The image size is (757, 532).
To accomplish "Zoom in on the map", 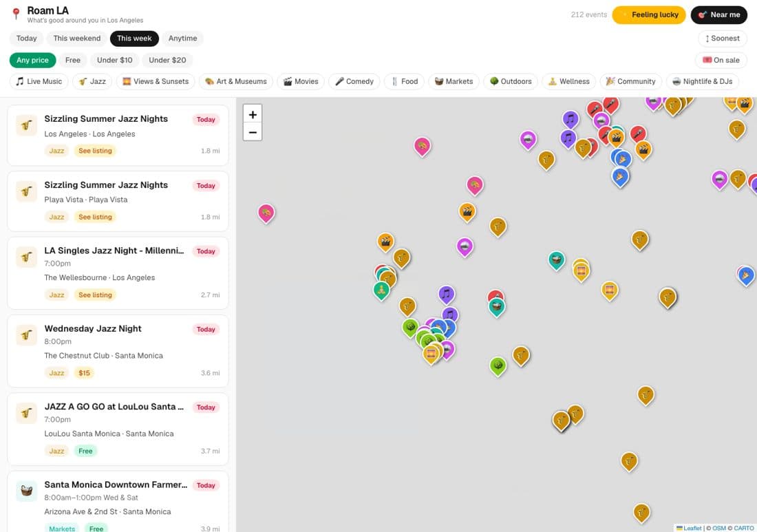I will [253, 114].
